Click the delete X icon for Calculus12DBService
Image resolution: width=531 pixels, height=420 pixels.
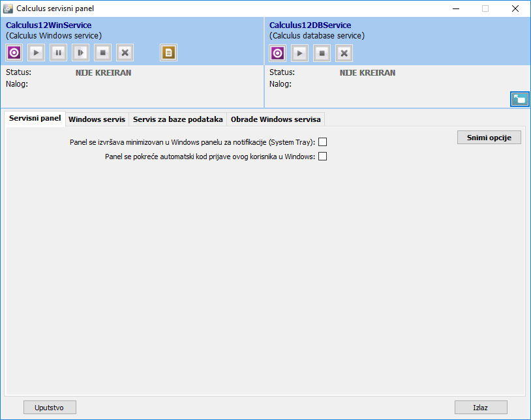point(344,53)
